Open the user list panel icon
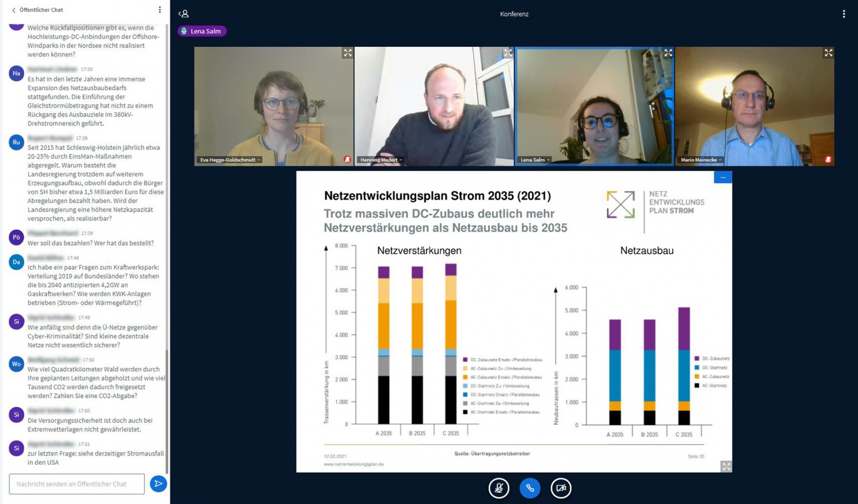The height and width of the screenshot is (504, 858). point(184,14)
